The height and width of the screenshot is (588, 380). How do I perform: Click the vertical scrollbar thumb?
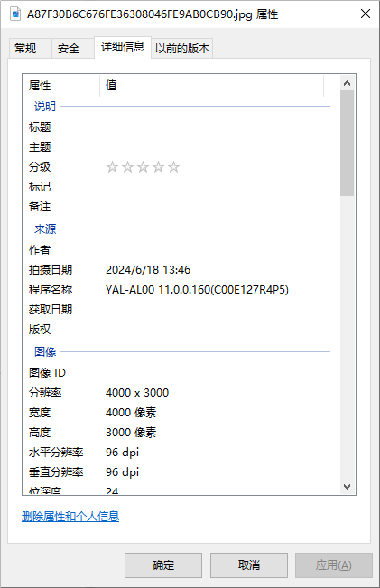click(347, 143)
